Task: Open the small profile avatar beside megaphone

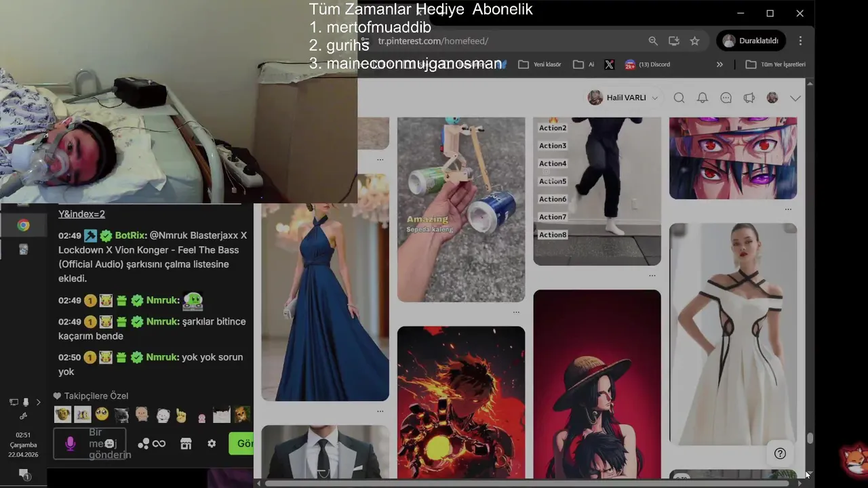Action: 772,98
